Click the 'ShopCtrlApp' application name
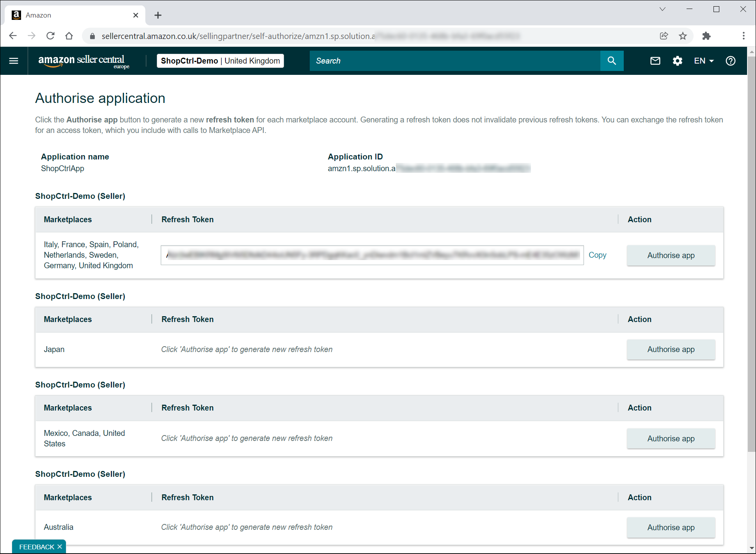Screen dimensions: 756x554 62,168
